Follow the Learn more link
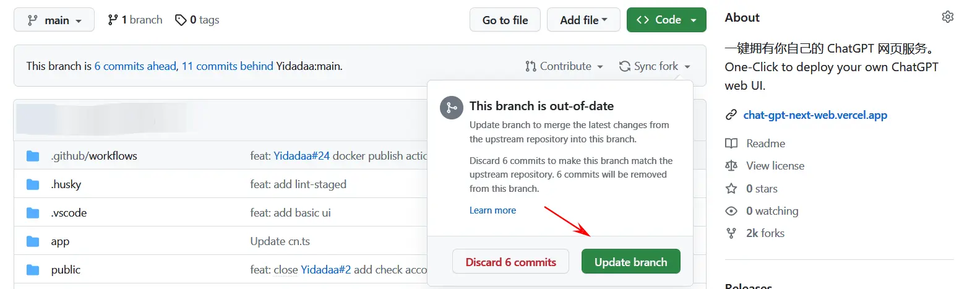The height and width of the screenshot is (289, 980). pyautogui.click(x=492, y=210)
